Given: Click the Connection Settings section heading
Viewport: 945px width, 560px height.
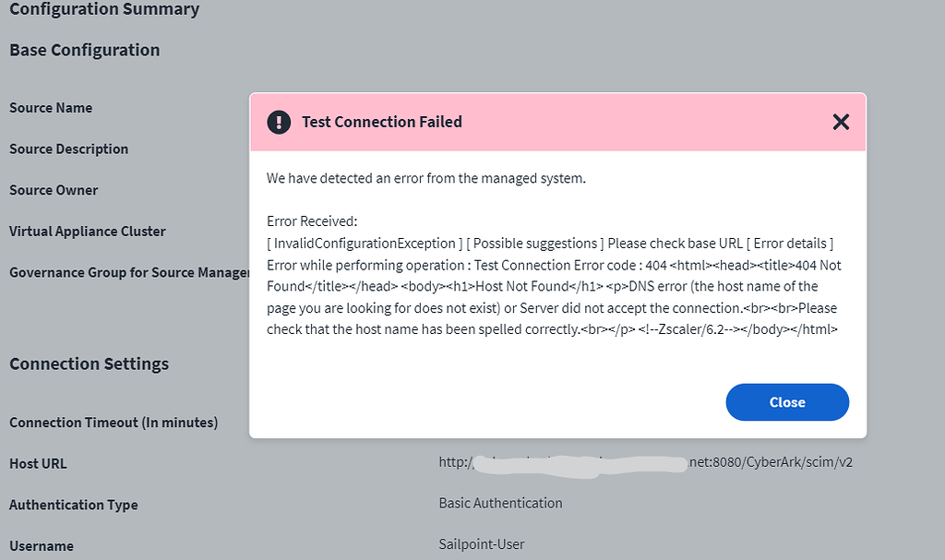Looking at the screenshot, I should click(x=90, y=364).
